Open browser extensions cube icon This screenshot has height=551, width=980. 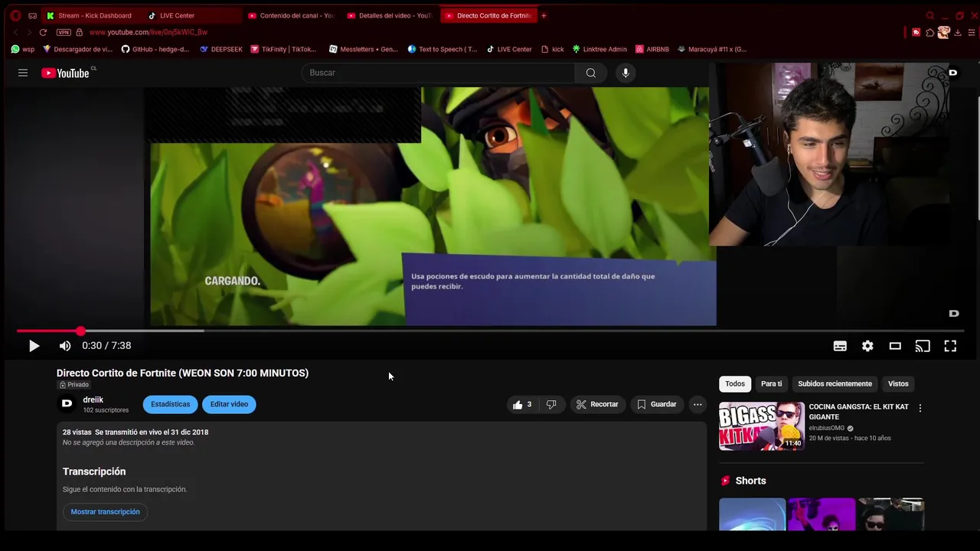point(929,32)
